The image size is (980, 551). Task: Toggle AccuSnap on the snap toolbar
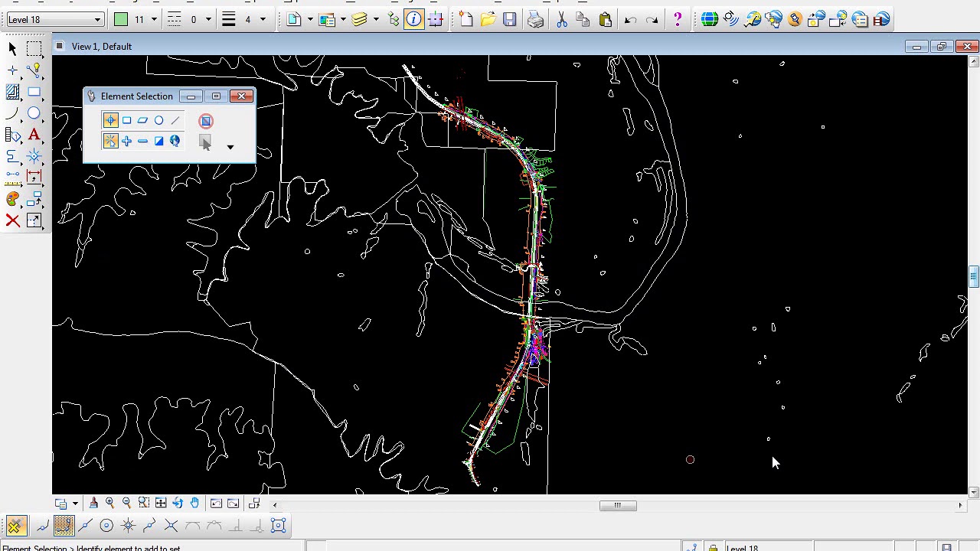pyautogui.click(x=15, y=525)
